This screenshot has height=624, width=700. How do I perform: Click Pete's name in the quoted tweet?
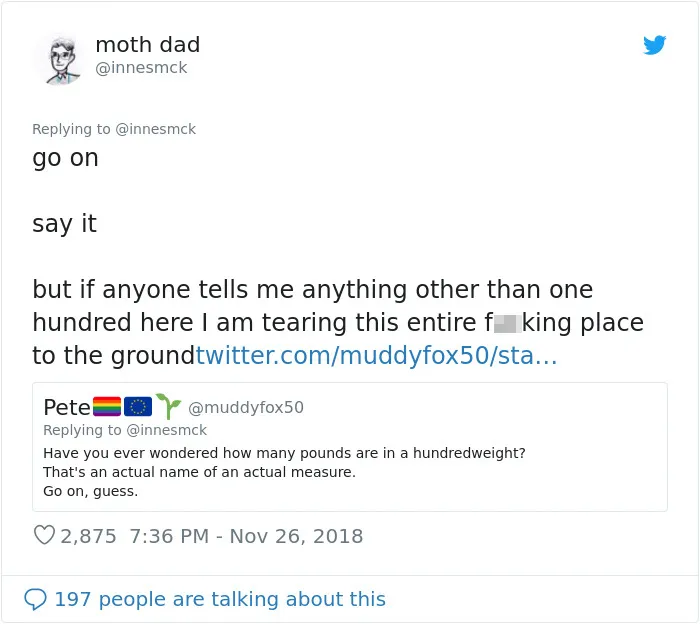(67, 407)
